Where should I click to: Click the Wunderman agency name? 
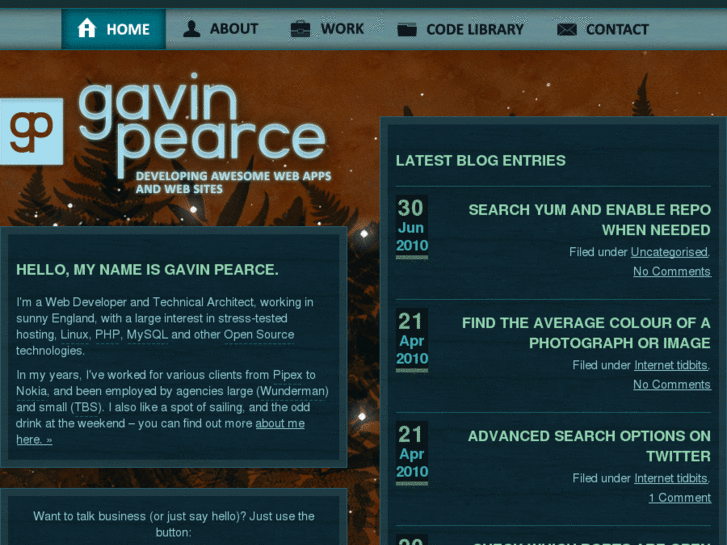[292, 391]
